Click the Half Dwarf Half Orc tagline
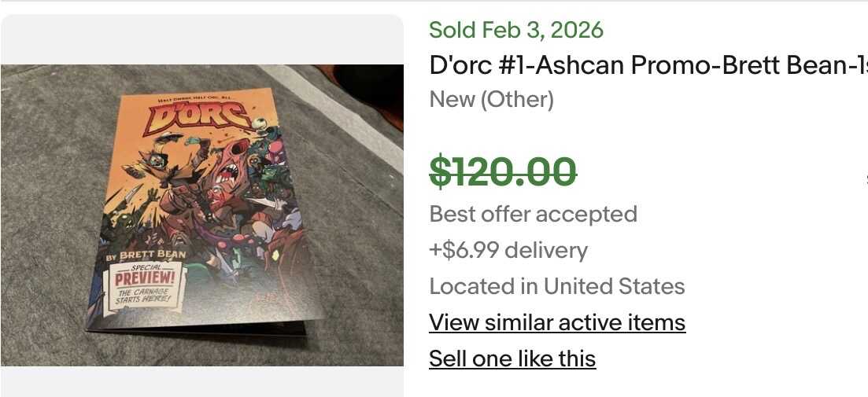Screen dimensions: 868x397 (x=197, y=97)
